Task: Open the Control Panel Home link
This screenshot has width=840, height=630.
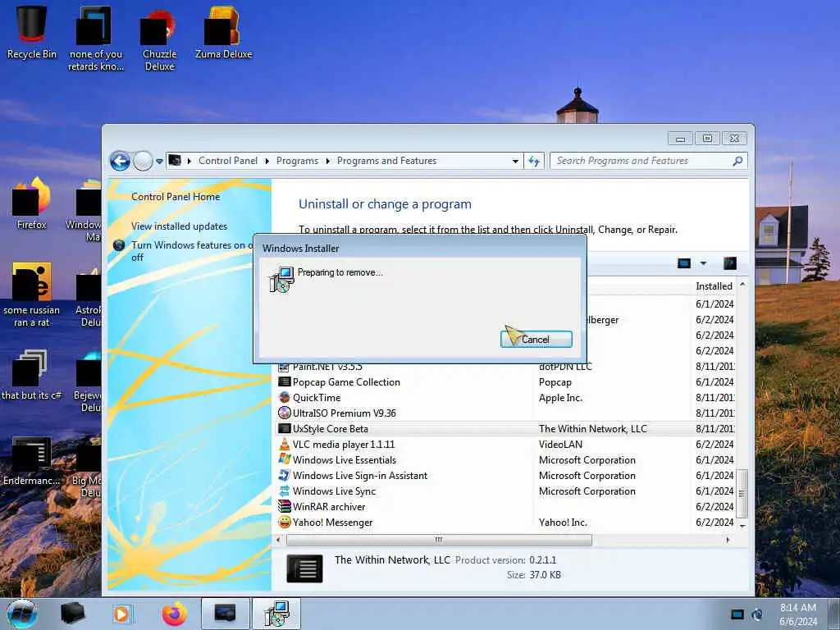Action: pos(176,197)
